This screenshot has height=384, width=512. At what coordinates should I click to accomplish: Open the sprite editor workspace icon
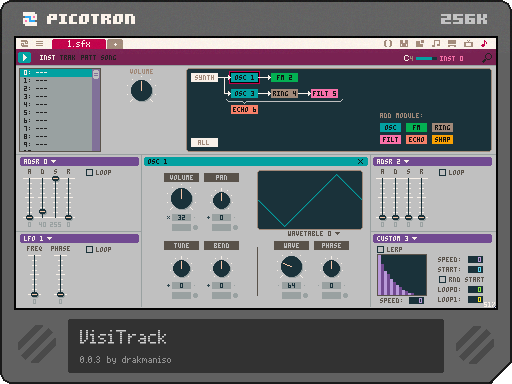(404, 43)
